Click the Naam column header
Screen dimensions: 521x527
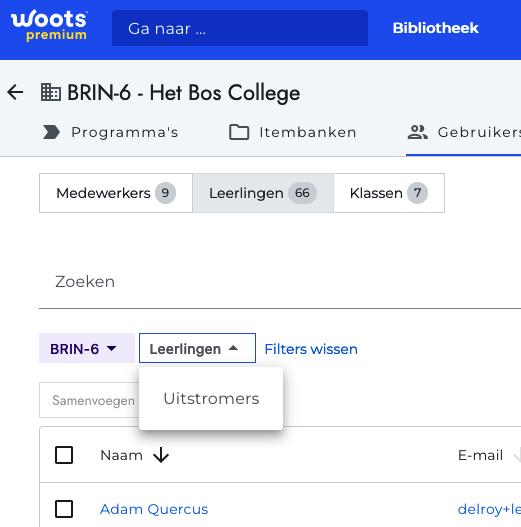pyautogui.click(x=121, y=455)
